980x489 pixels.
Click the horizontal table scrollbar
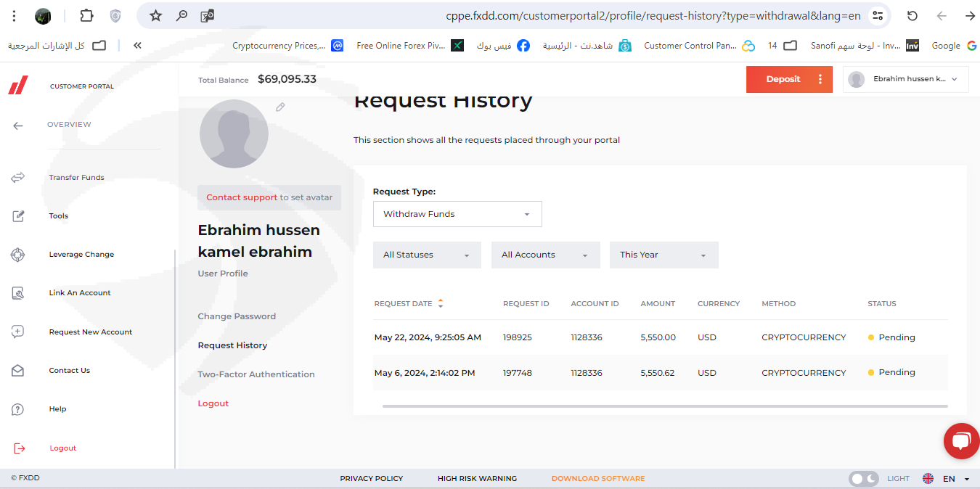(664, 406)
